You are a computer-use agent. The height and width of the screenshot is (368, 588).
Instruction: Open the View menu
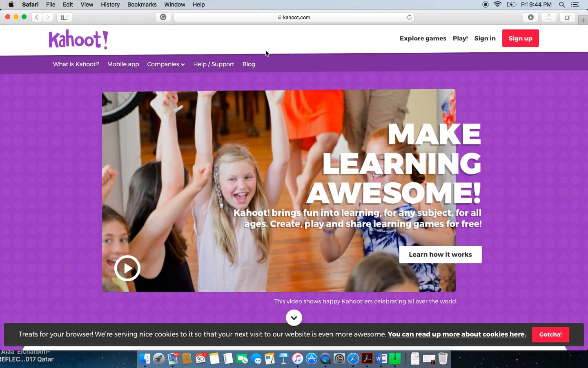click(87, 4)
